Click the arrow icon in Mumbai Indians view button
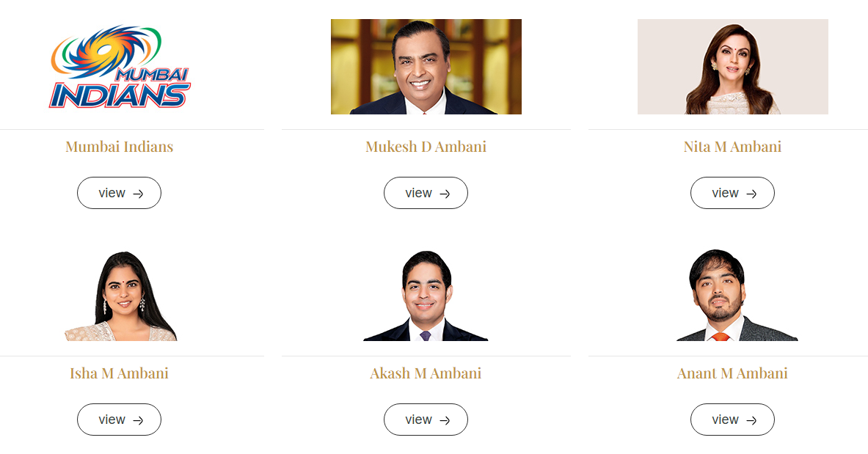The image size is (868, 454). point(138,194)
